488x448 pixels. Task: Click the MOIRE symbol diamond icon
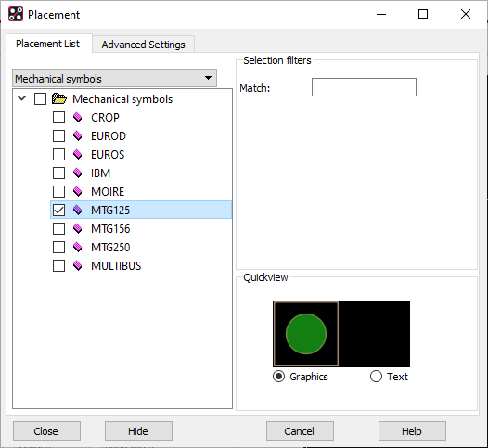[78, 192]
